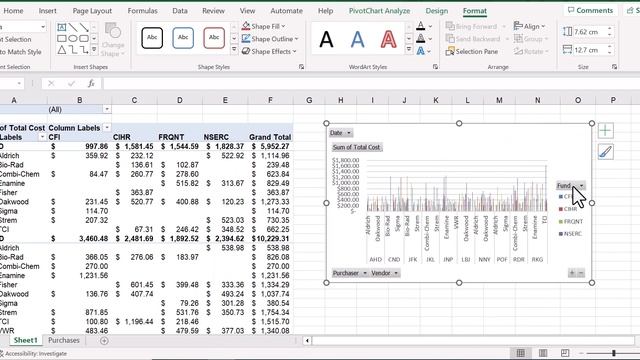This screenshot has width=640, height=360.
Task: Select the Rounded Rectangle shape
Action: coord(84,39)
